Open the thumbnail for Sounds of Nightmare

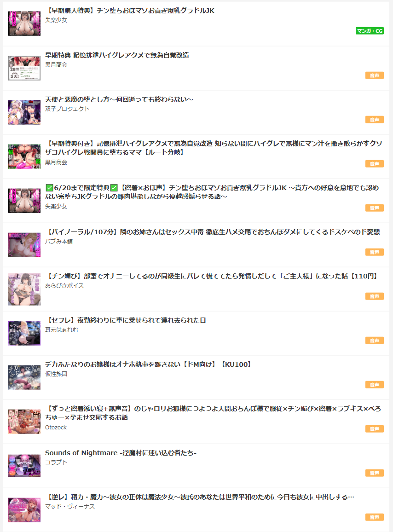(x=24, y=466)
